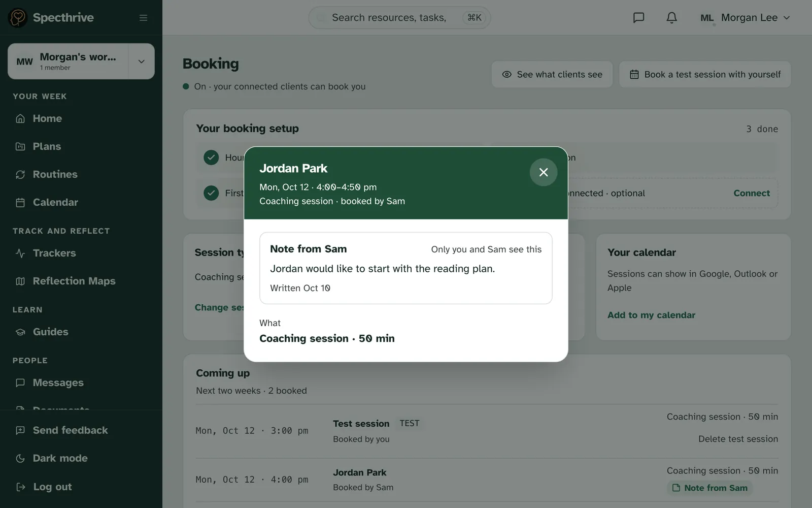The image size is (812, 508).
Task: Open the Home menu item
Action: 81,118
